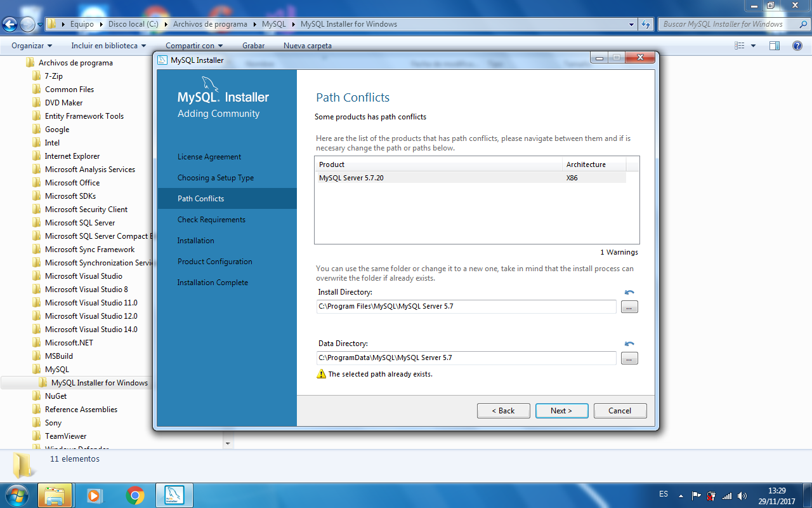Image resolution: width=812 pixels, height=508 pixels.
Task: Open the recent locations dropdown arrow
Action: click(41, 25)
